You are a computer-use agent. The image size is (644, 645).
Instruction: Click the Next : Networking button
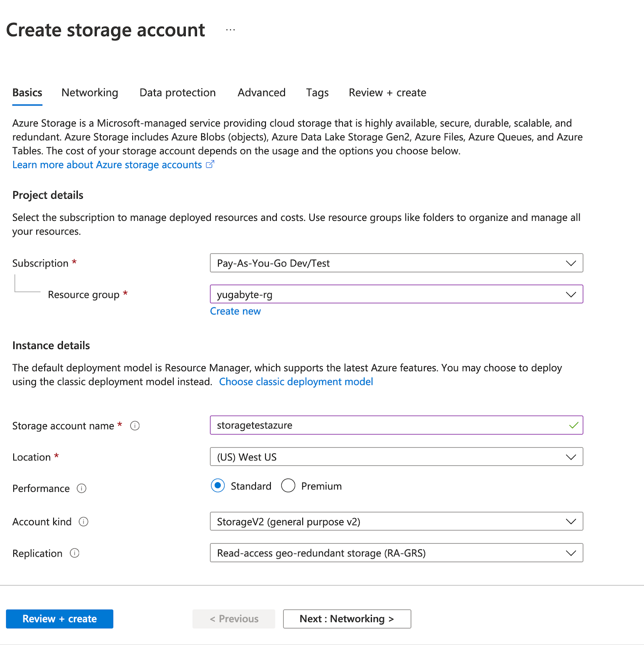(x=347, y=619)
